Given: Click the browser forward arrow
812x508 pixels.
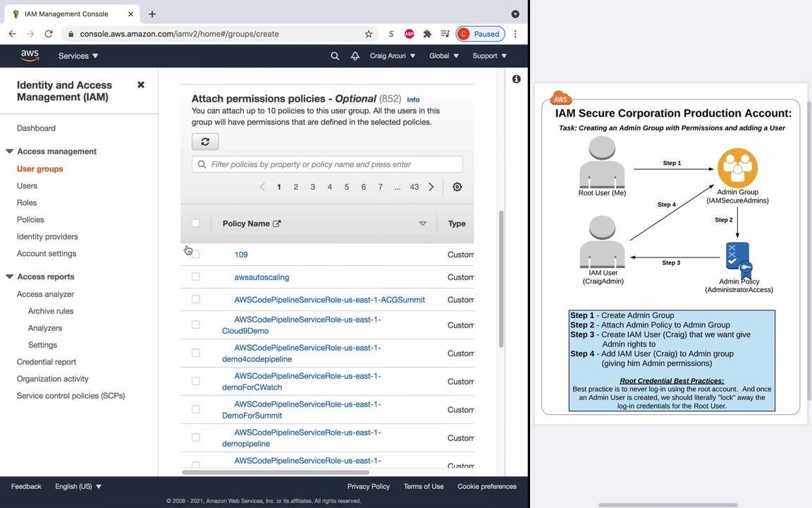Looking at the screenshot, I should coord(30,34).
